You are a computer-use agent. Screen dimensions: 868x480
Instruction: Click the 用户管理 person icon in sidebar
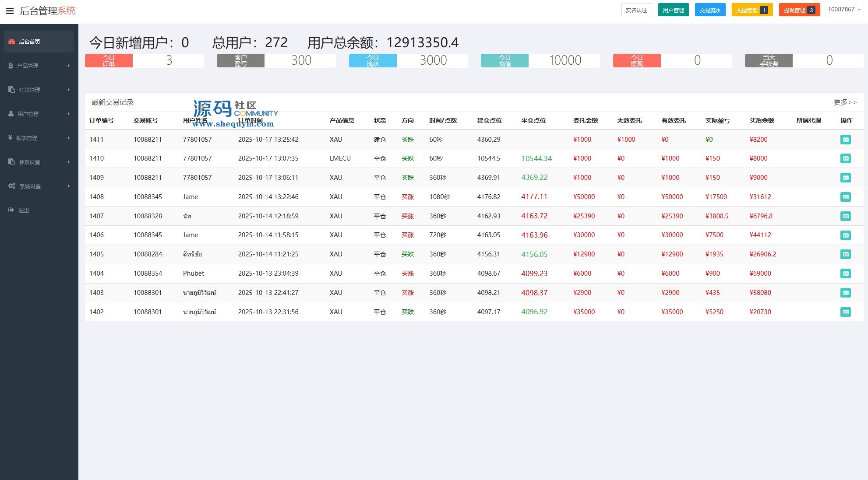tap(11, 114)
